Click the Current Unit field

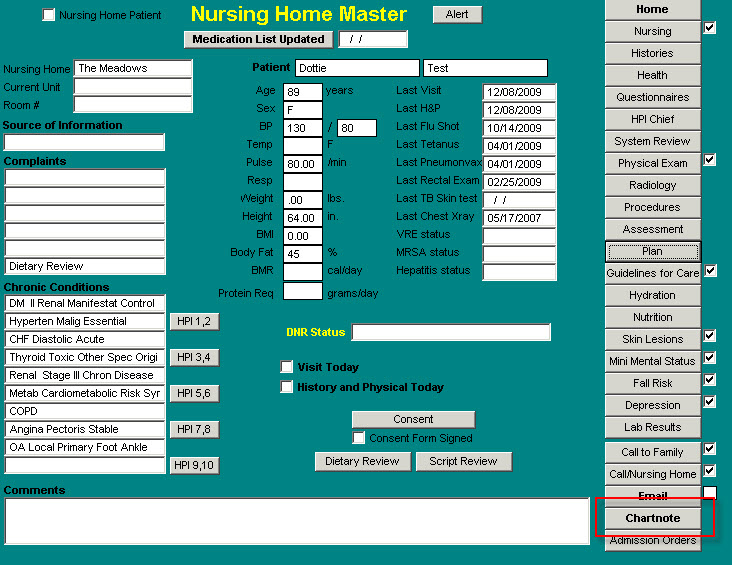tap(133, 86)
